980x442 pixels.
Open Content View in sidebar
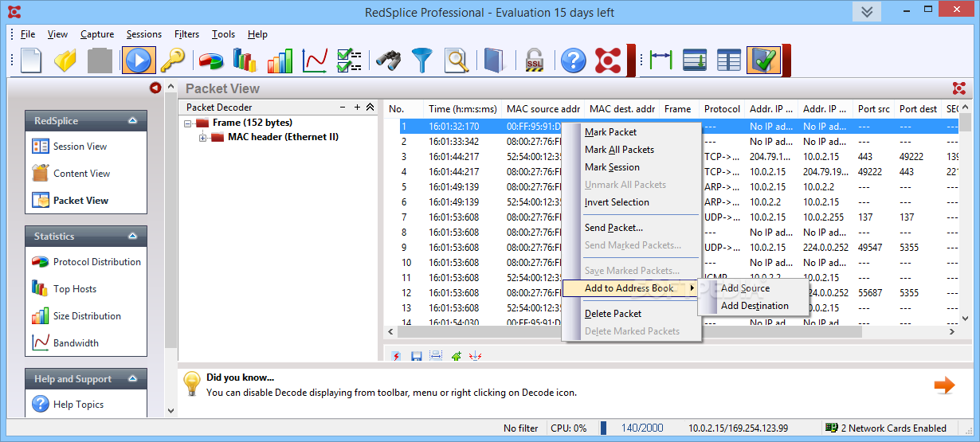tap(72, 174)
